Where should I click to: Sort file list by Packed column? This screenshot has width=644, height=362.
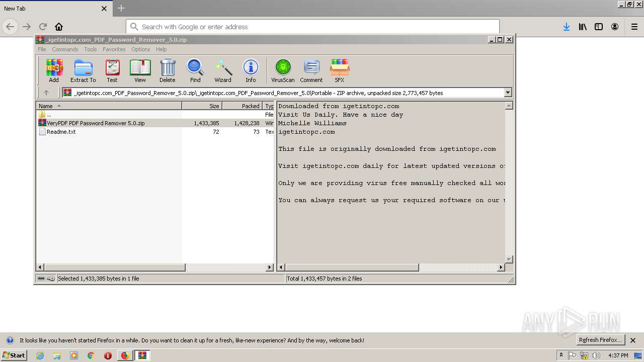click(x=243, y=106)
